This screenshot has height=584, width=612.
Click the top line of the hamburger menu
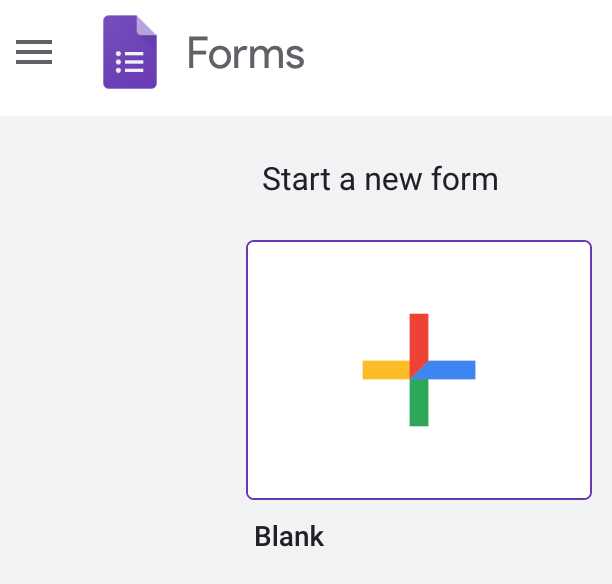pos(34,42)
